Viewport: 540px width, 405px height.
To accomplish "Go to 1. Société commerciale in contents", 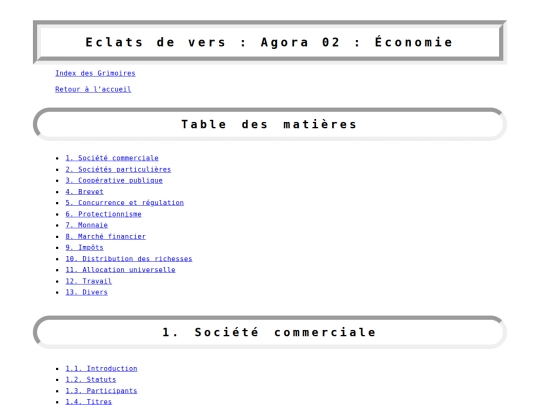I will [x=112, y=158].
